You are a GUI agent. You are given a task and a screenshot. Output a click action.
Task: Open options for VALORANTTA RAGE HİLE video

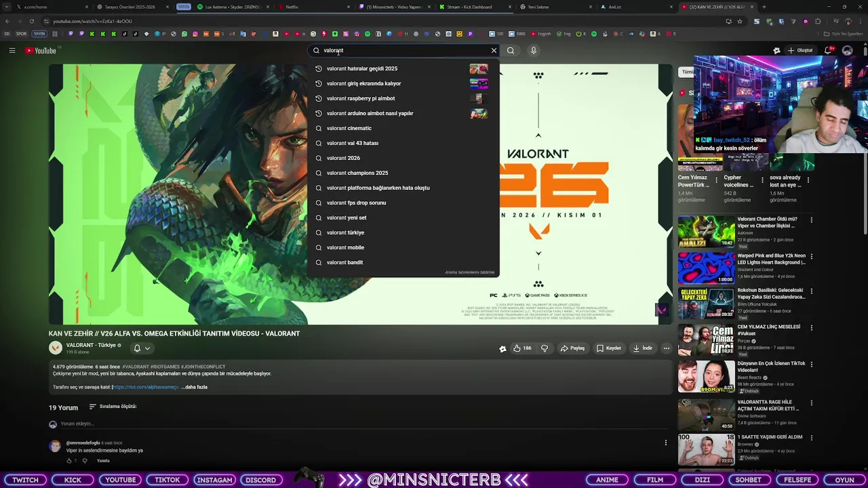click(x=811, y=403)
